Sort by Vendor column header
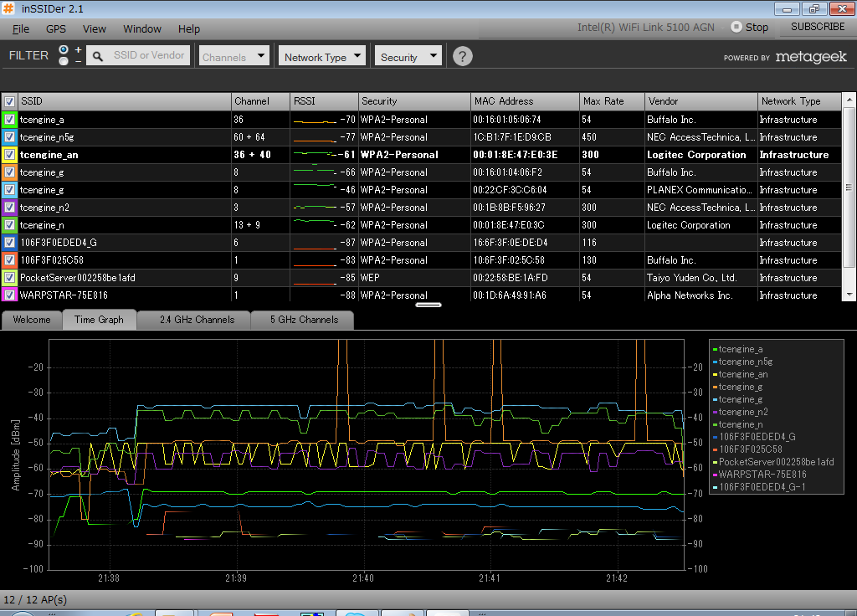 pos(701,101)
